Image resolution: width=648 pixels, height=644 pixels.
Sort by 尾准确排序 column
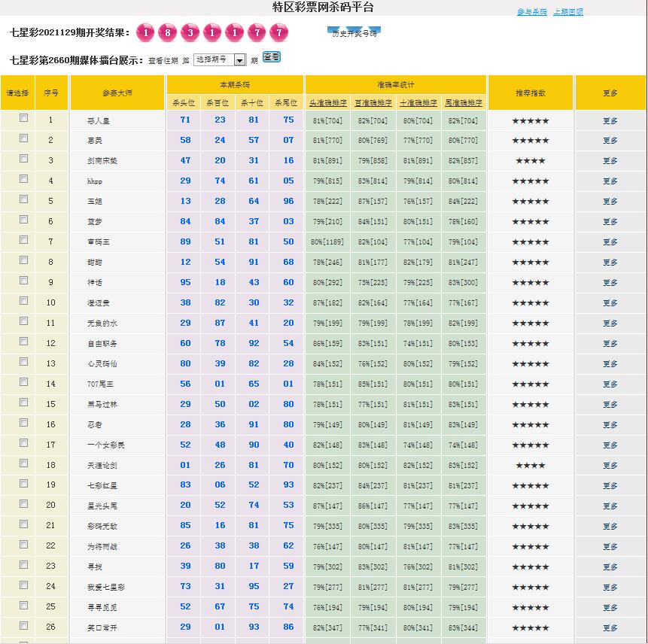[463, 103]
